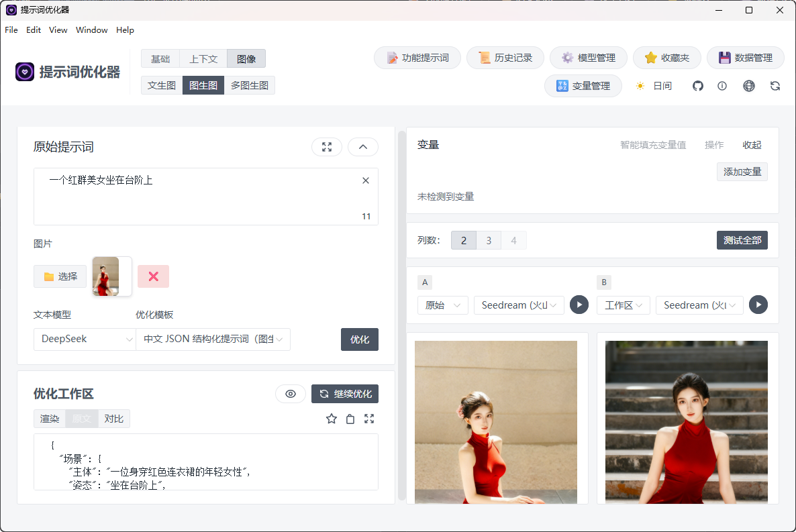Toggle 日间 day theme mode
The height and width of the screenshot is (532, 796).
point(654,86)
